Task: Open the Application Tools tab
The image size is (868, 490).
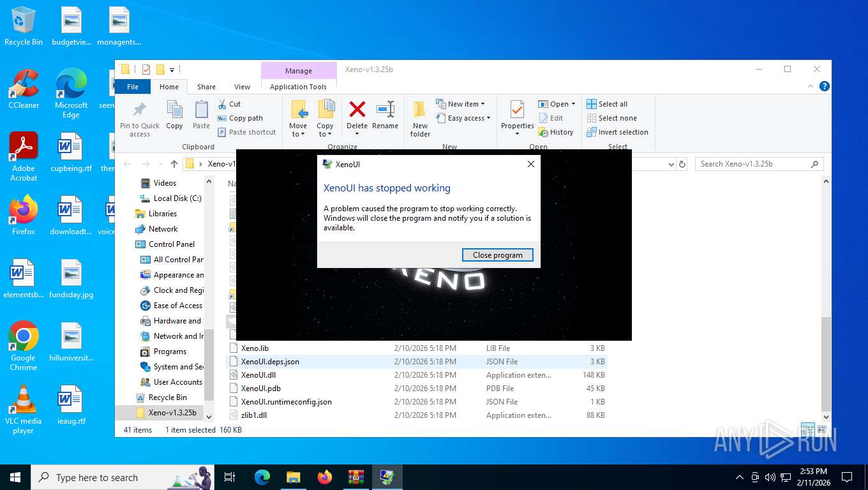Action: click(298, 87)
